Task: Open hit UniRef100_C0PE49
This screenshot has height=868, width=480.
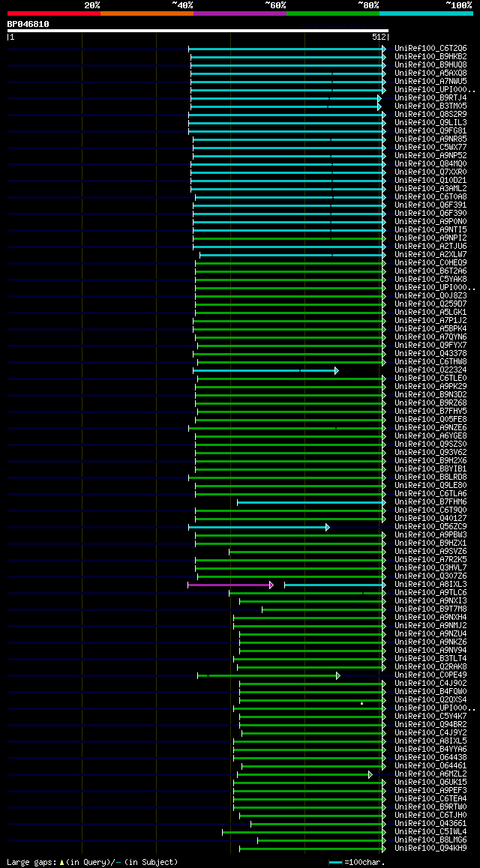Action: point(430,675)
